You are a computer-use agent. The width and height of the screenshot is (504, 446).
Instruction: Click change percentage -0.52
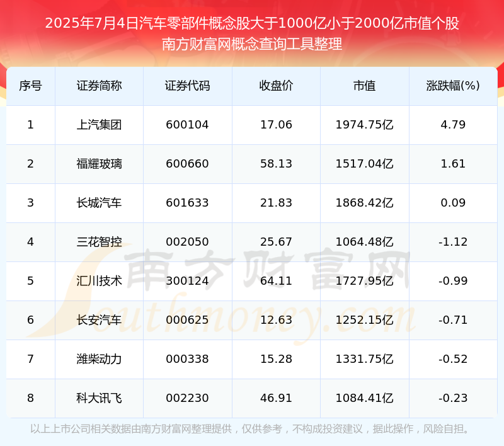tap(453, 359)
